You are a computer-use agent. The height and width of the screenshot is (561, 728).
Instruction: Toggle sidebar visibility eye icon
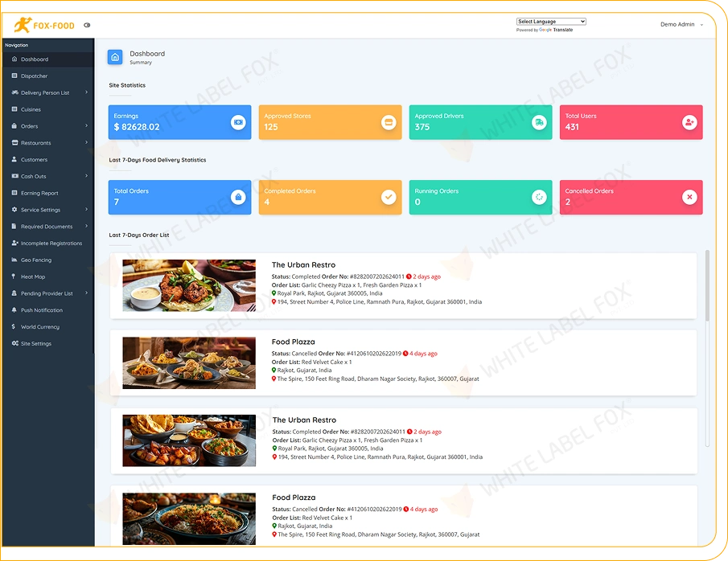pyautogui.click(x=87, y=25)
